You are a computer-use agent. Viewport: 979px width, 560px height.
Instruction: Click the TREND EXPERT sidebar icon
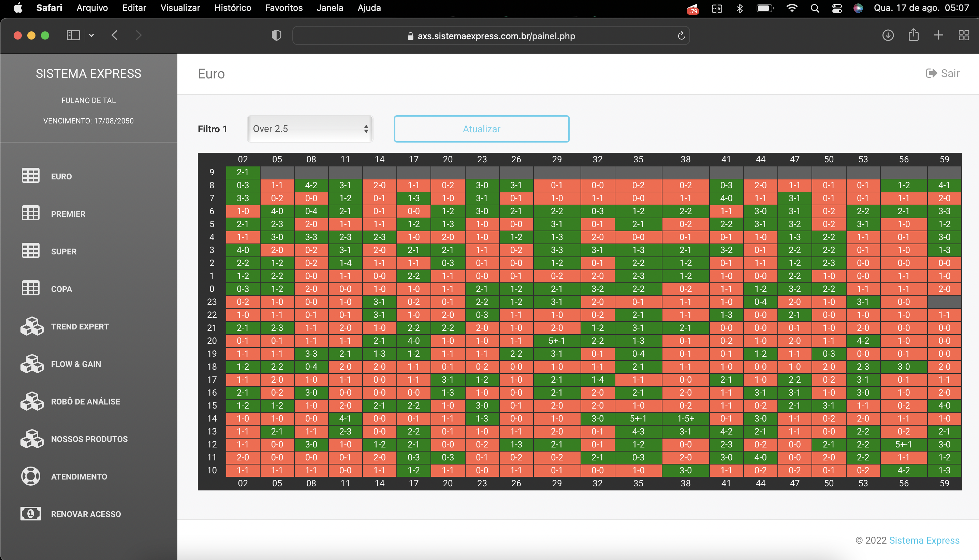coord(31,326)
